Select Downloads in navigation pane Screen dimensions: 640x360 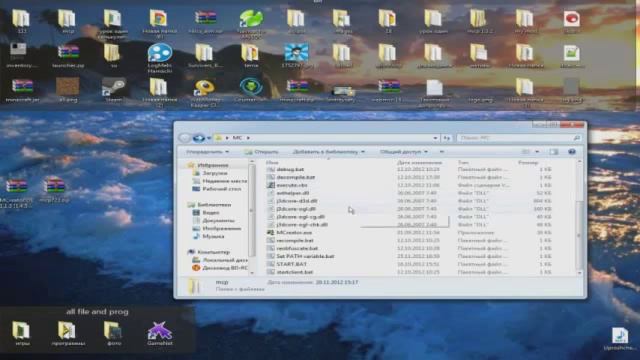[215, 173]
